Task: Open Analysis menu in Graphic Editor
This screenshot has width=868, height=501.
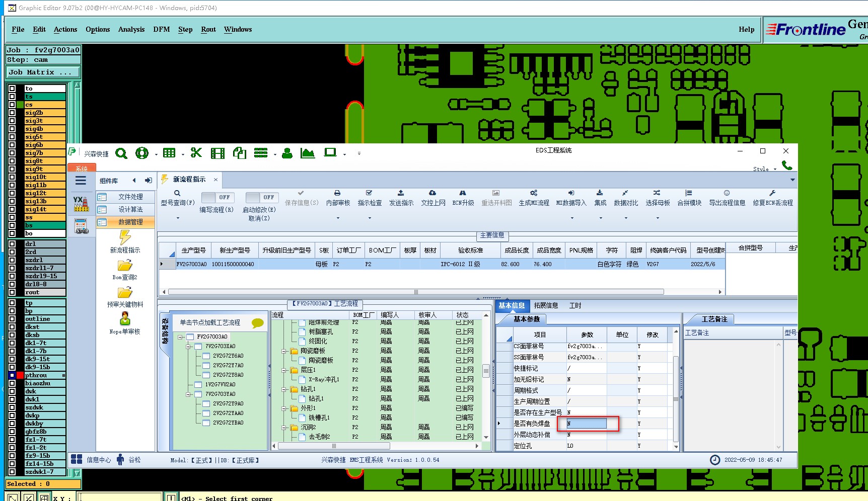Action: click(131, 29)
